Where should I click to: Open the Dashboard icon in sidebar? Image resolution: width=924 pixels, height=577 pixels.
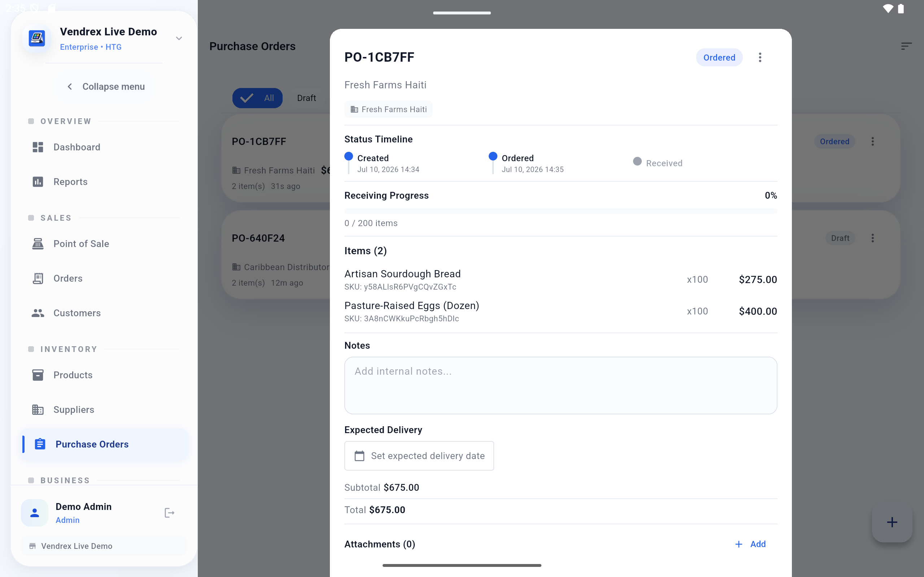pyautogui.click(x=38, y=147)
